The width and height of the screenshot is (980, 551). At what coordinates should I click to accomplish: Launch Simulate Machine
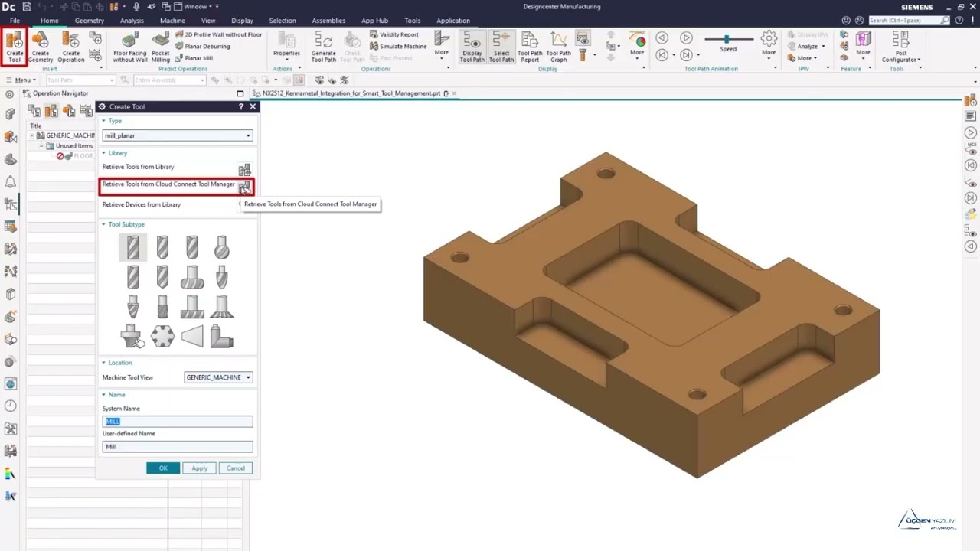(397, 46)
